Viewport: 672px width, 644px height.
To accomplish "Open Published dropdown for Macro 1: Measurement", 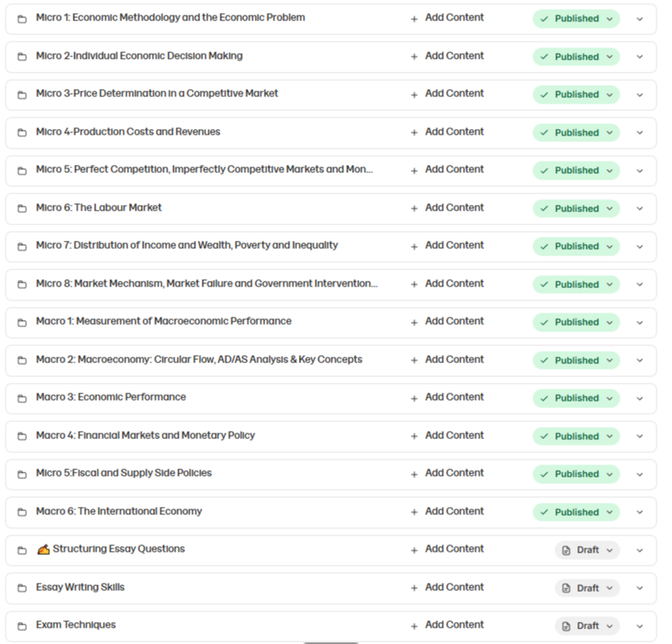I will tap(576, 322).
